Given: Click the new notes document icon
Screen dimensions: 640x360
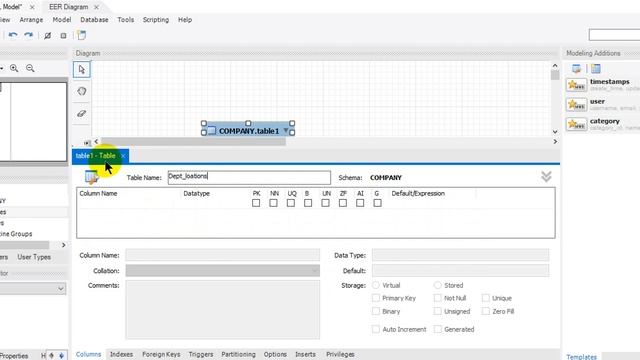Looking at the screenshot, I should 82,35.
